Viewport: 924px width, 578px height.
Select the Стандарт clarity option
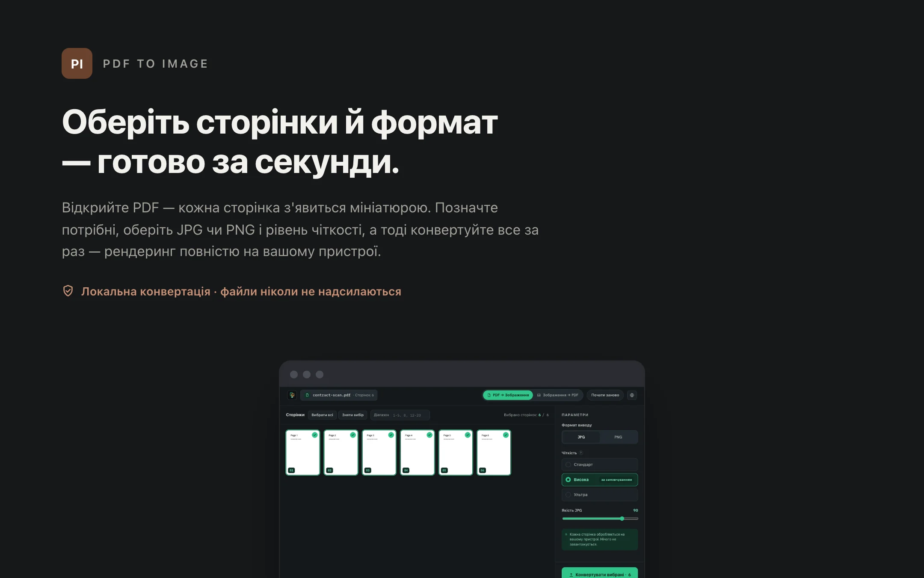point(600,465)
